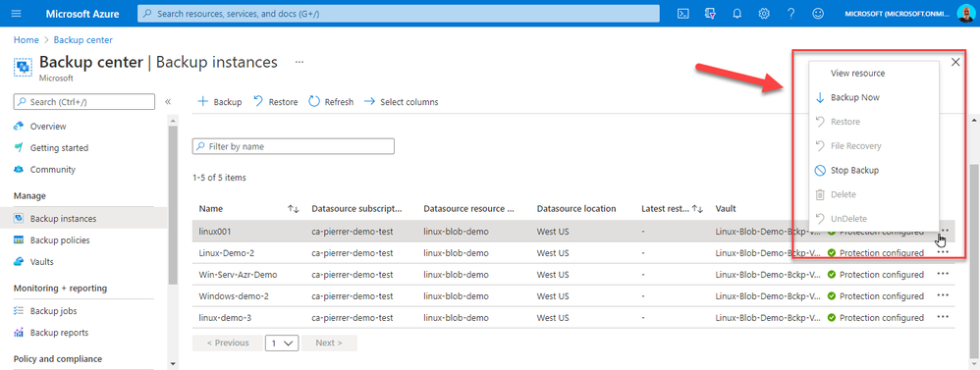Click the top search resources box
The width and height of the screenshot is (980, 370).
point(398,13)
